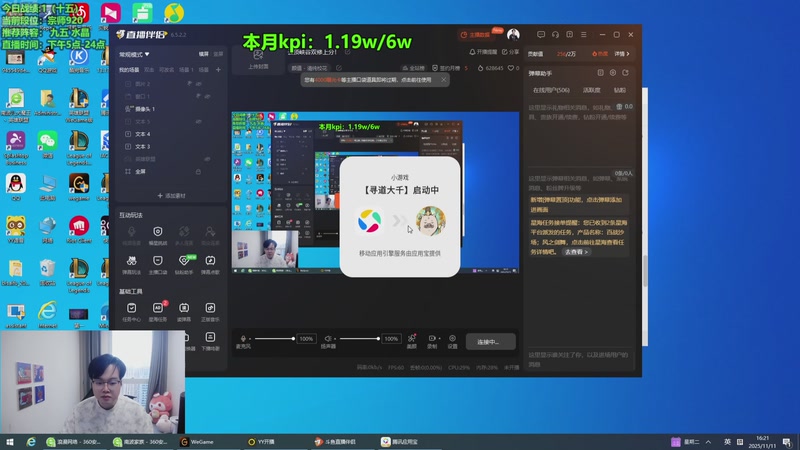Screen dimensions: 800x450
Task: Open the 常规模式 mode dropdown
Action: tap(134, 54)
